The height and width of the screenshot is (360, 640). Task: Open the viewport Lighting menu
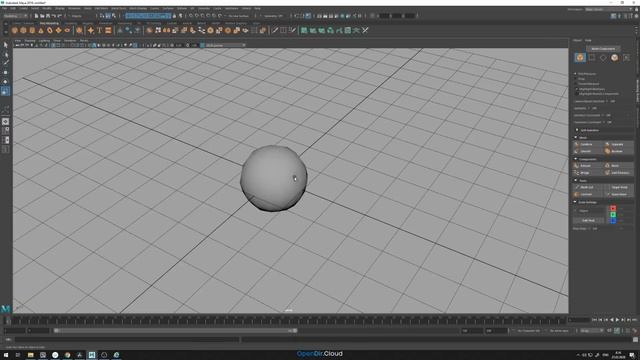tap(44, 40)
